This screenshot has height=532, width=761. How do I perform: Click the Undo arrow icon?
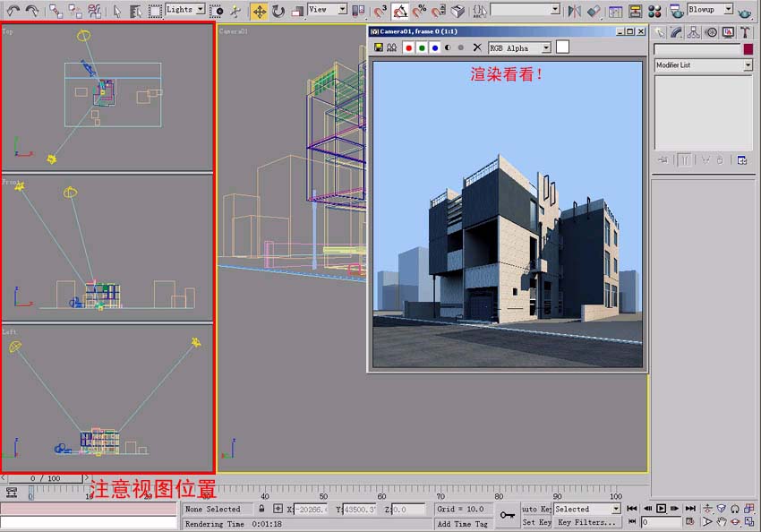13,11
